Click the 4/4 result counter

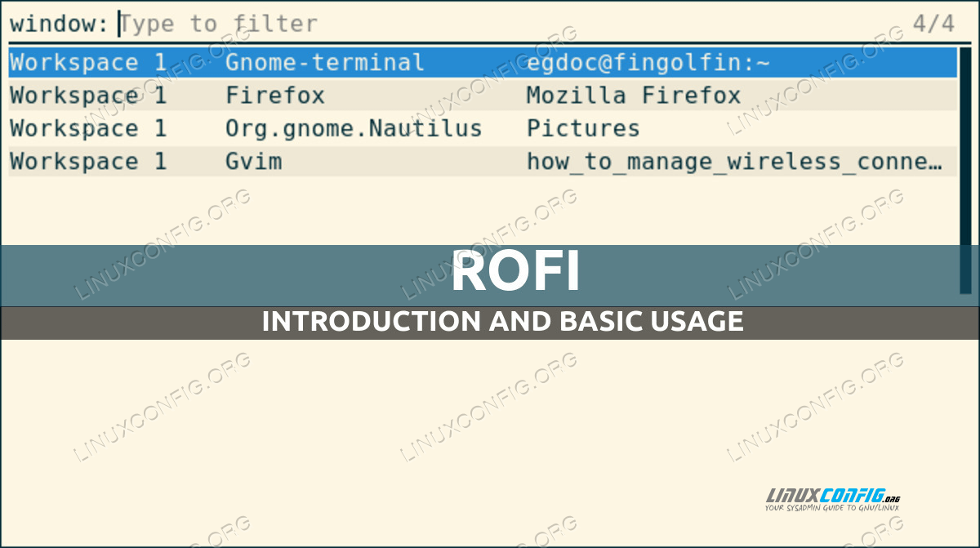coord(933,24)
